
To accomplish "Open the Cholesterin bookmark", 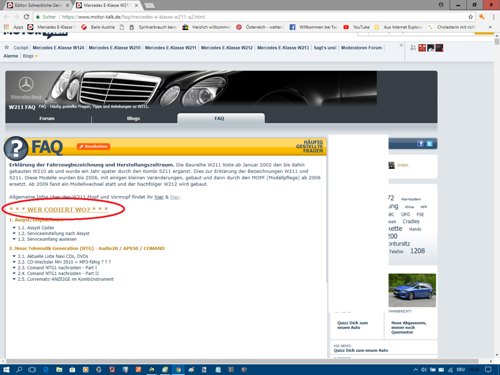I will tap(452, 27).
